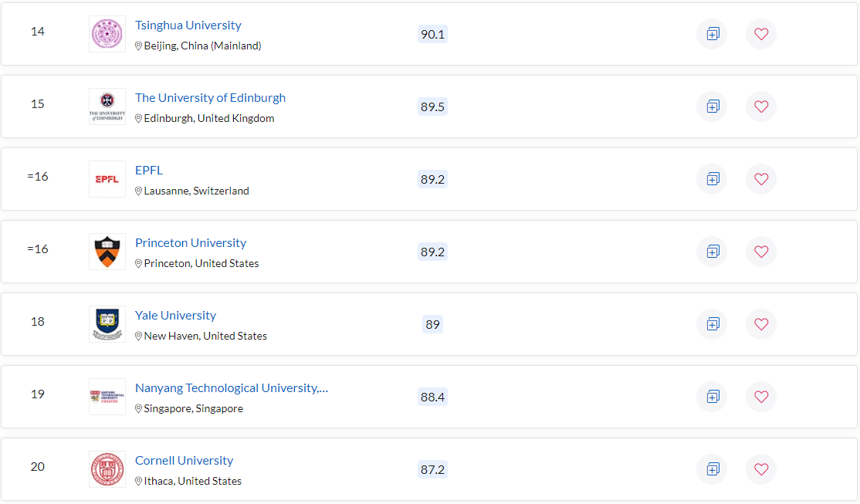
Task: Click Cornell University's 87.2 score
Action: (432, 469)
